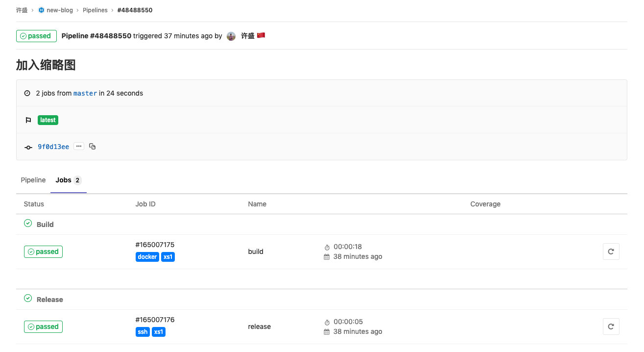The image size is (644, 352).
Task: Click the docker tag on the build job
Action: (147, 256)
